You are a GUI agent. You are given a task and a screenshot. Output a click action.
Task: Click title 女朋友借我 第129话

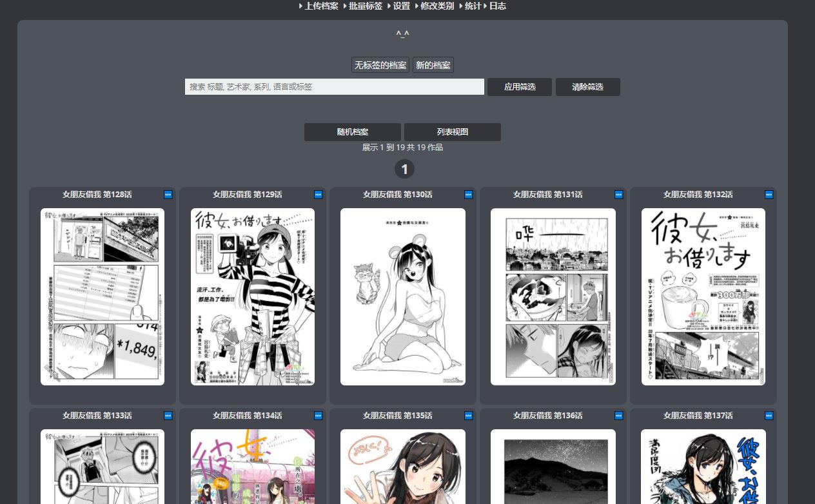point(247,195)
